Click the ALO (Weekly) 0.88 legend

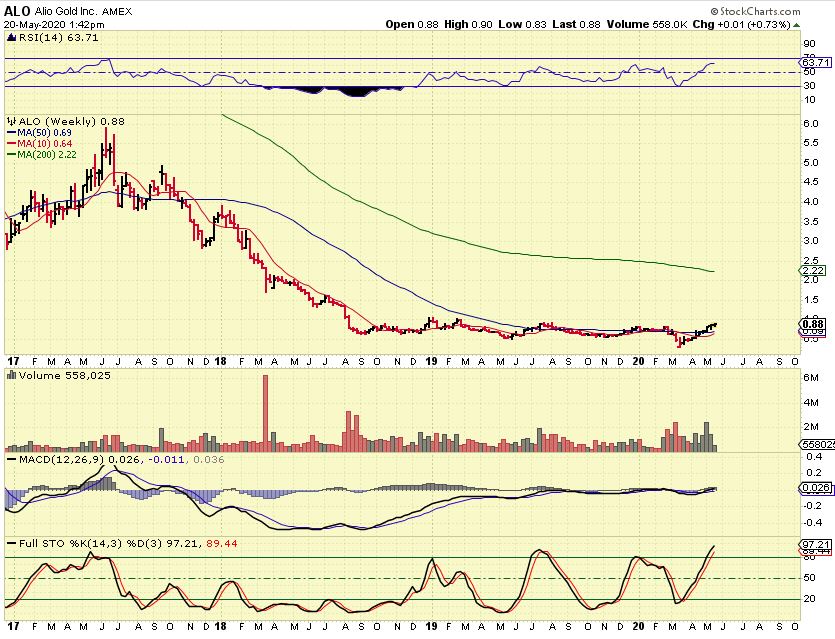tap(71, 121)
